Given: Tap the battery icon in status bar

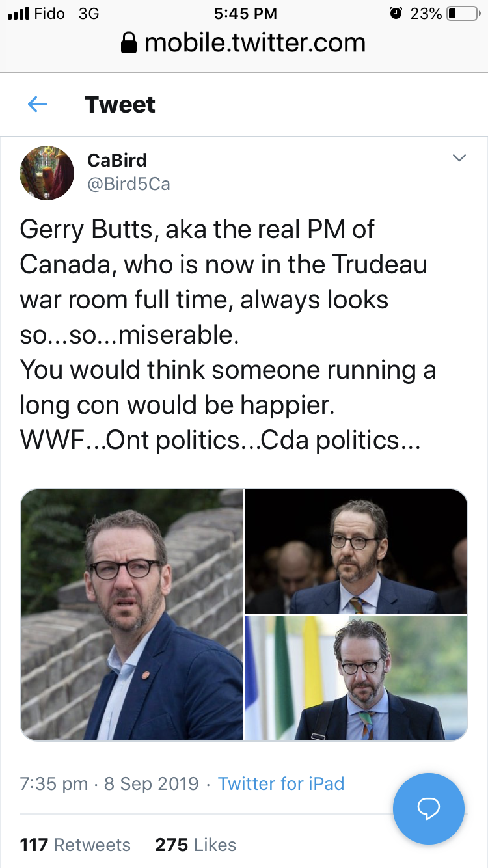Looking at the screenshot, I should pos(463,13).
